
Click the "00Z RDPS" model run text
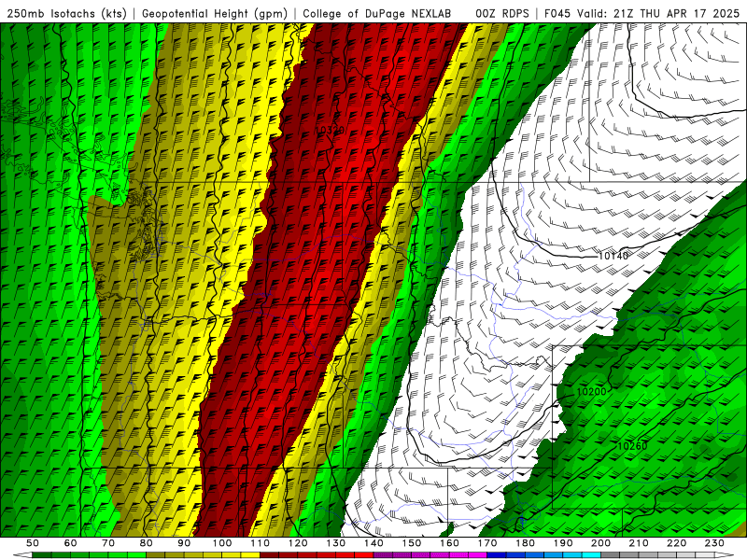502,13
